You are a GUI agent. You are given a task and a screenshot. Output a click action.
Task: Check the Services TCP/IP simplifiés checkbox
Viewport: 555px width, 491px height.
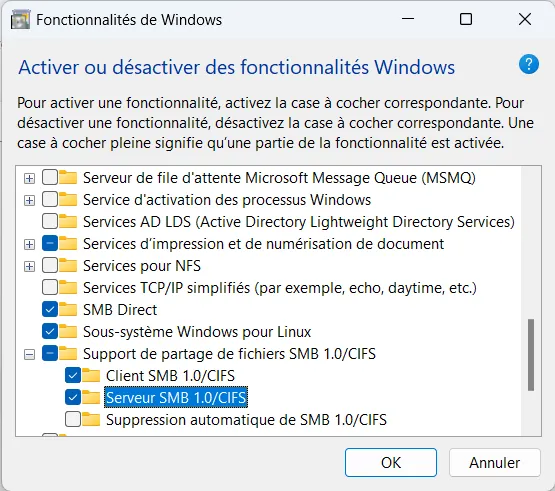(50, 287)
